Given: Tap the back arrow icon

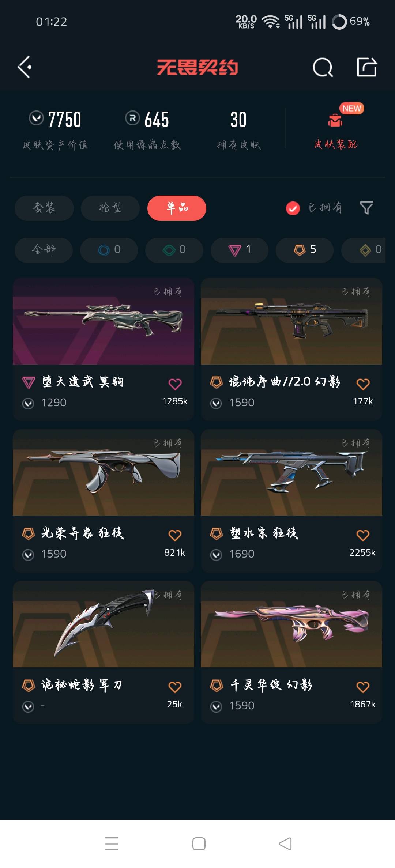Looking at the screenshot, I should click(25, 67).
